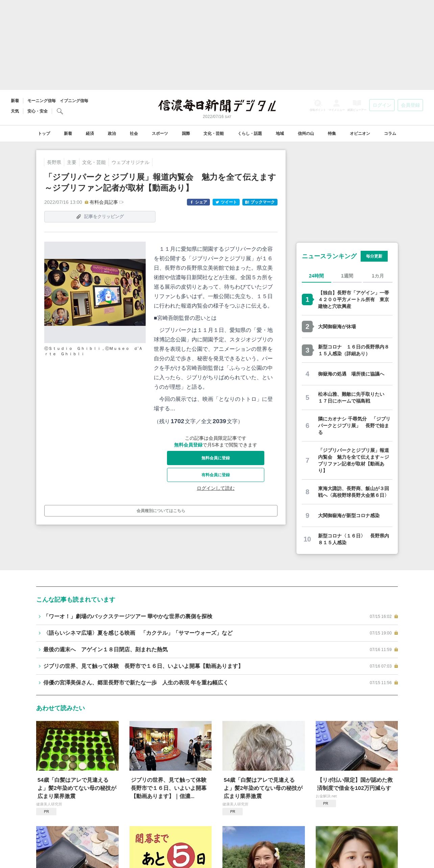434x868 pixels.
Task: Click the ログイン header button
Action: pyautogui.click(x=382, y=105)
